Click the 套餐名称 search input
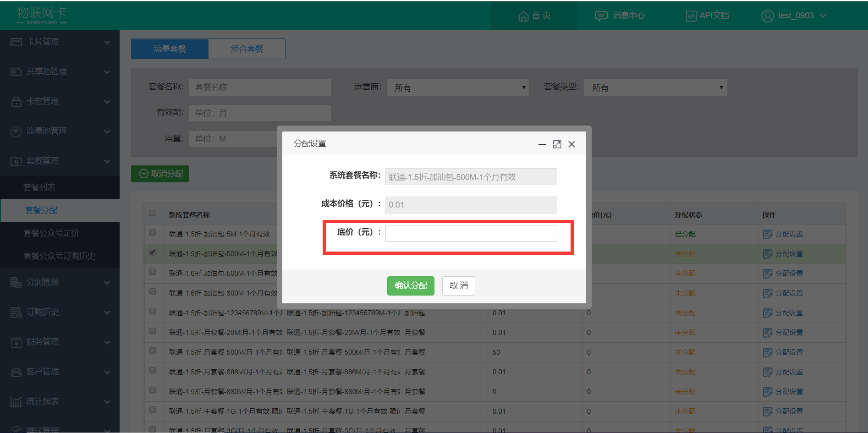The width and height of the screenshot is (868, 433). 260,88
